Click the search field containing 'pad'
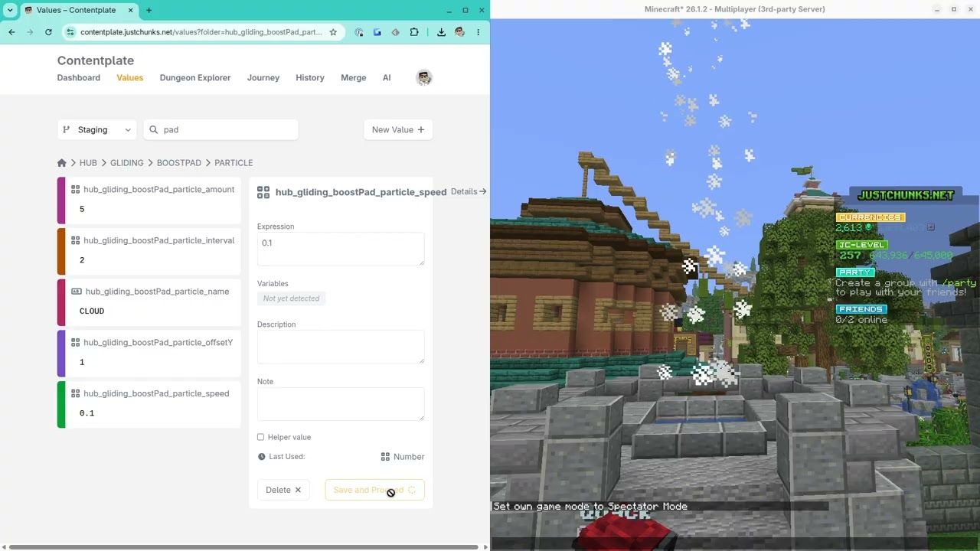This screenshot has width=980, height=551. coord(221,130)
